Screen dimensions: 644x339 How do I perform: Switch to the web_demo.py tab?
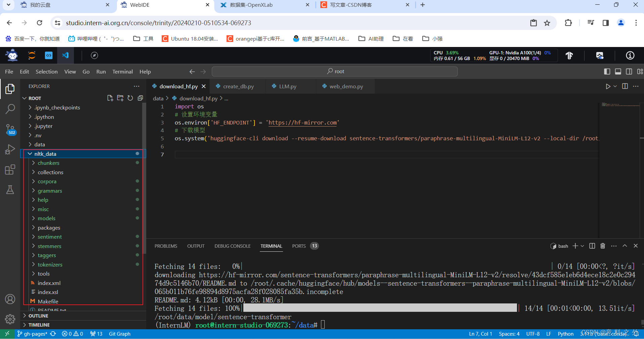346,86
